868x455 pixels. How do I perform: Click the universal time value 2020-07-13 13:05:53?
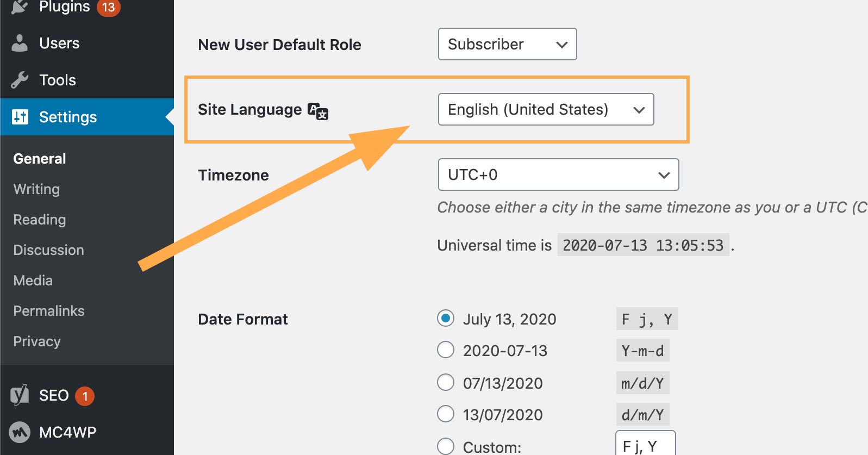click(x=643, y=245)
